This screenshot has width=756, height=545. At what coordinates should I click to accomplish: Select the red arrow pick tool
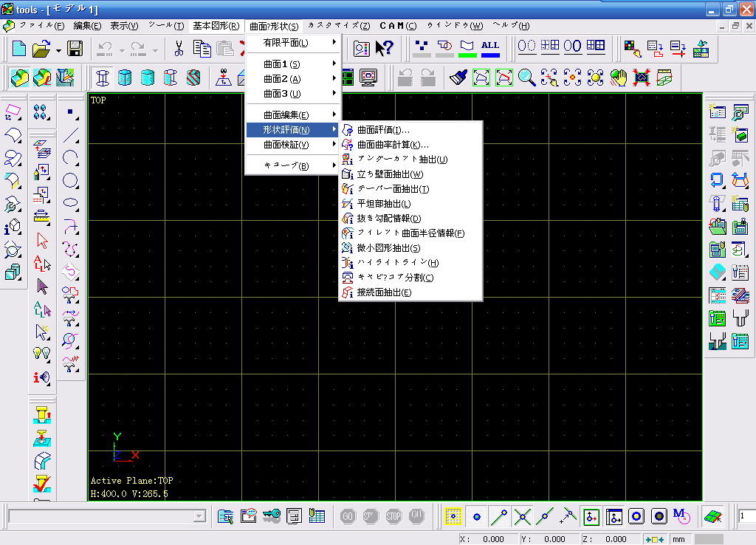click(42, 241)
